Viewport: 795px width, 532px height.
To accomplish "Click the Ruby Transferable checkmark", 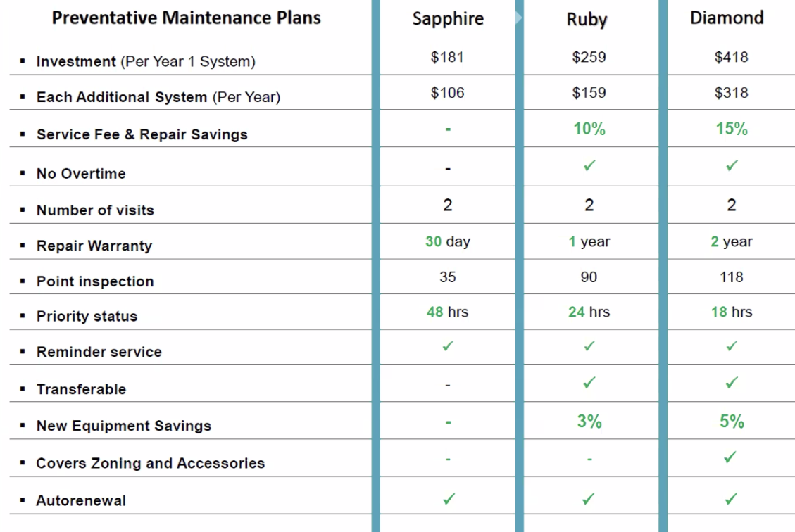I will (x=589, y=383).
